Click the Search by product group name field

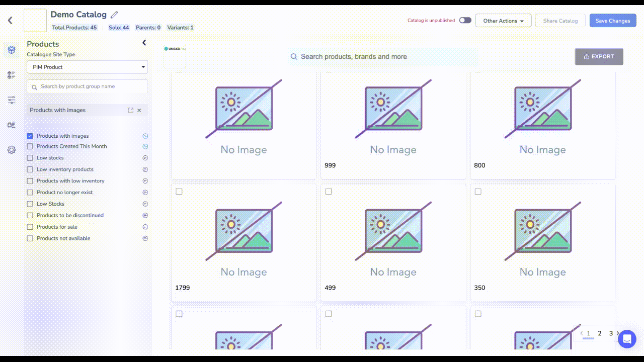coord(87,86)
